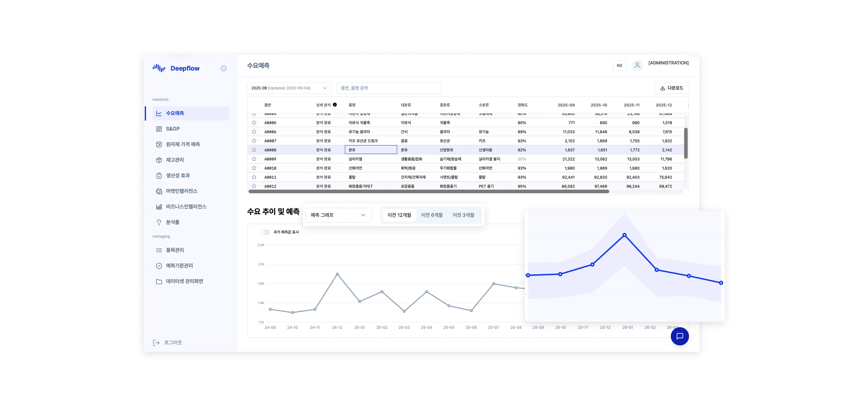Star the A0012 화장품용기PET row
The width and height of the screenshot is (868, 407).
(x=254, y=186)
